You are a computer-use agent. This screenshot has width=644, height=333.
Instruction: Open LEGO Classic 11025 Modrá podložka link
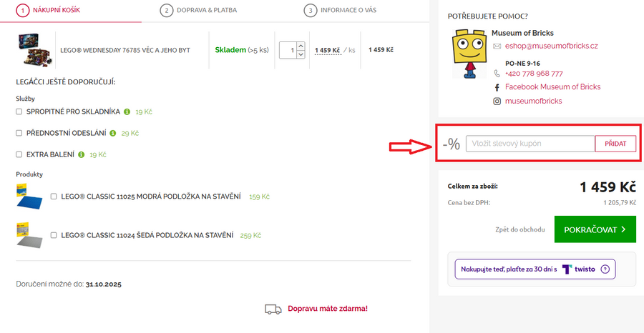(151, 197)
